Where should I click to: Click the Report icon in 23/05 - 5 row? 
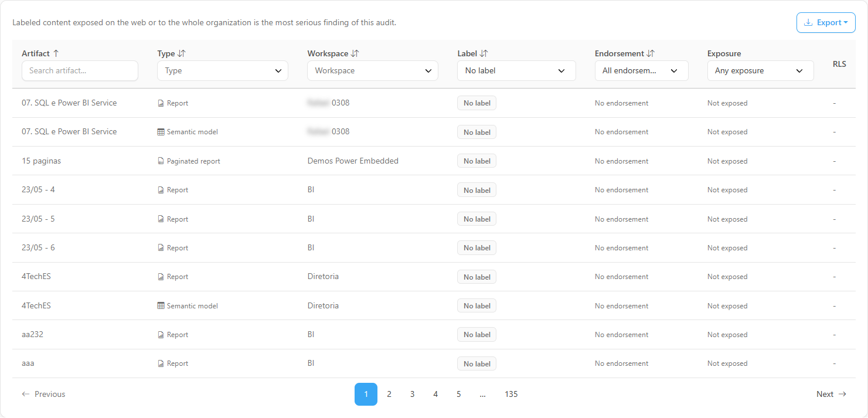click(161, 219)
